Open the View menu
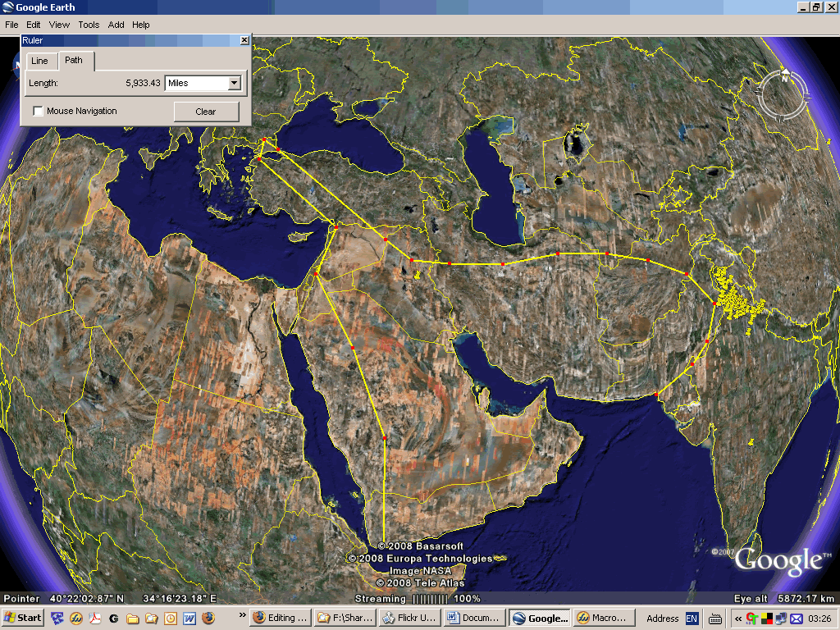The height and width of the screenshot is (630, 840). pyautogui.click(x=59, y=25)
